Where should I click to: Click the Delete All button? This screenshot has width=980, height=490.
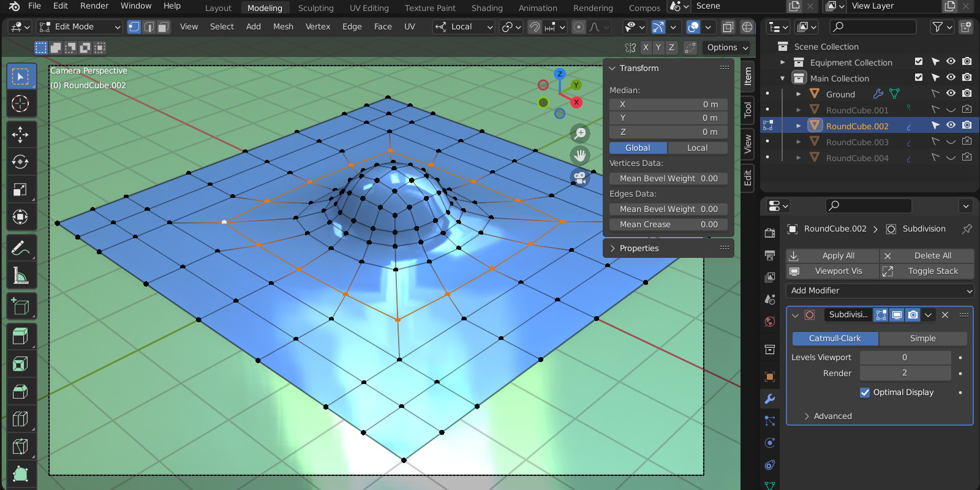coord(927,255)
